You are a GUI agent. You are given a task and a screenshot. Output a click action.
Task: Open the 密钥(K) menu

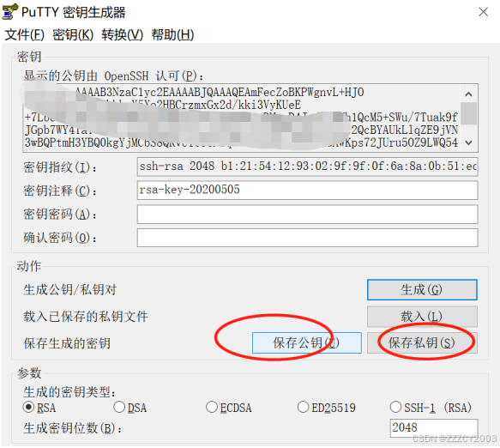73,34
